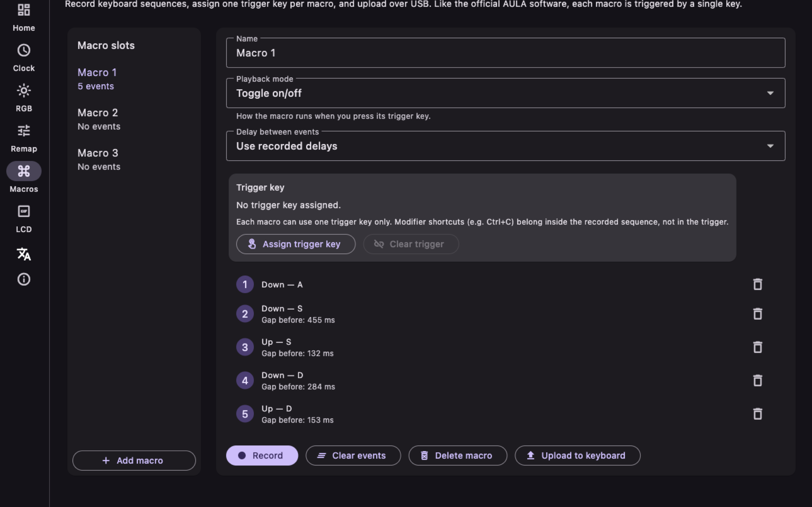Focus the macro Name input field

click(506, 53)
